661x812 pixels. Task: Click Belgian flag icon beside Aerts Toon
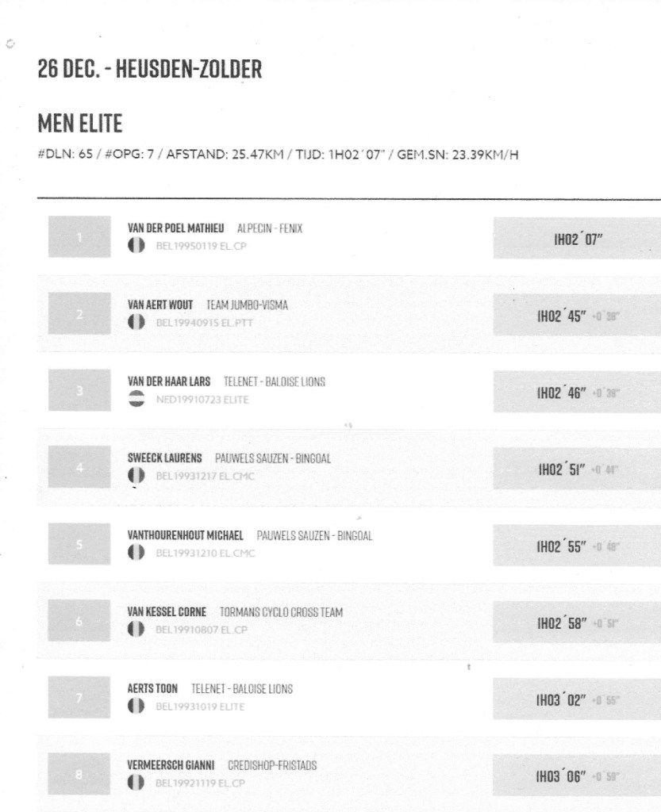click(x=136, y=706)
